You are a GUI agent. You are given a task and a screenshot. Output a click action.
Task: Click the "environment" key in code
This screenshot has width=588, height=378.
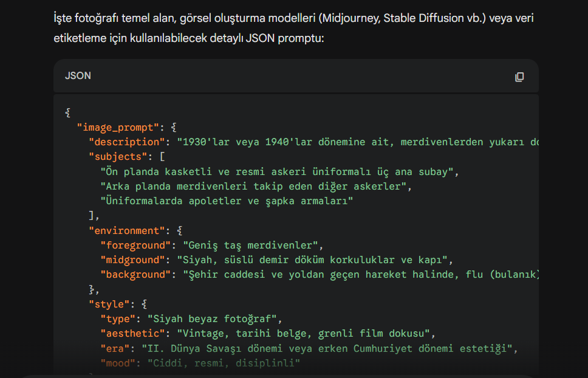[x=127, y=230]
